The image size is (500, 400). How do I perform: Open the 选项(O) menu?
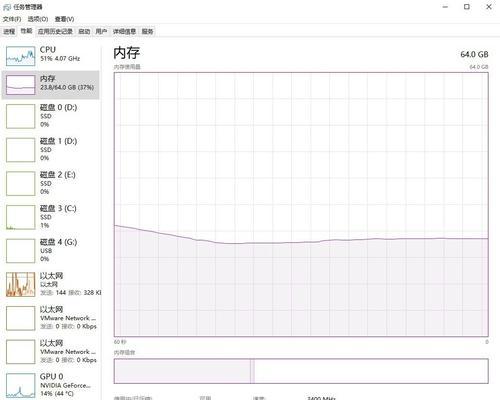tap(38, 19)
